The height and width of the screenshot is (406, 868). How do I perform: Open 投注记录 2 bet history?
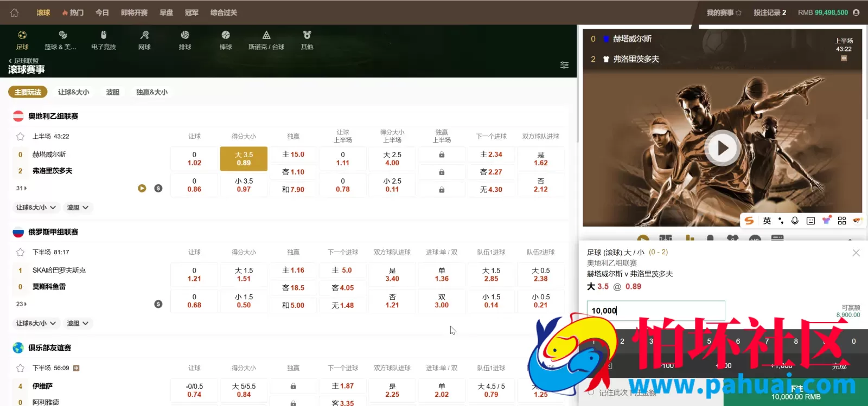770,12
